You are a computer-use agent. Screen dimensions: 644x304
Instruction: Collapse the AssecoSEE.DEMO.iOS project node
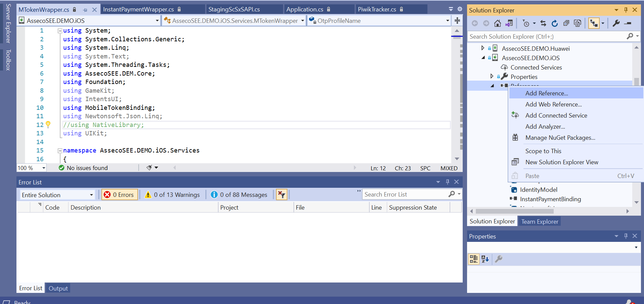coord(483,58)
